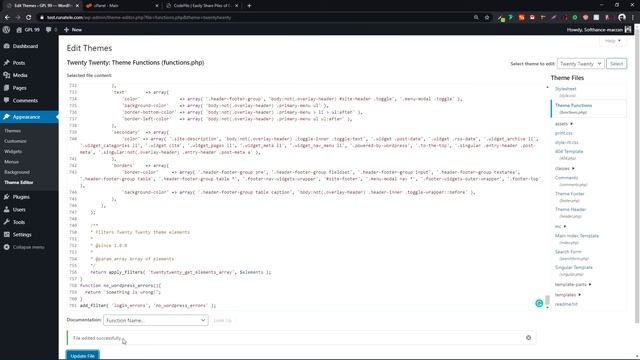Open the comments bubble in the admin bar

(51, 29)
